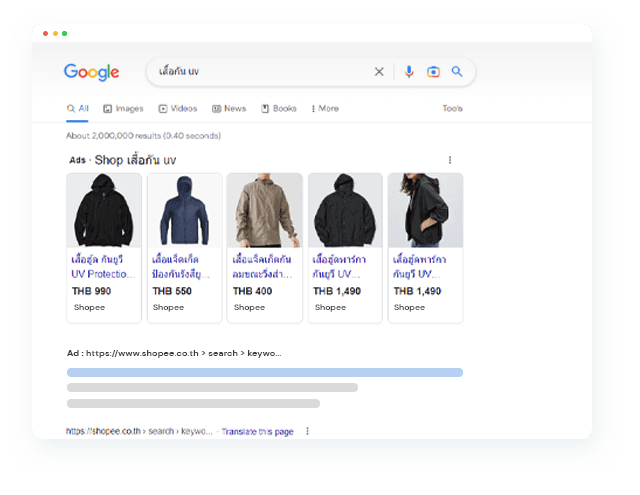Click the green window dot in the title bar
Screen dimensions: 640x495
(65, 33)
